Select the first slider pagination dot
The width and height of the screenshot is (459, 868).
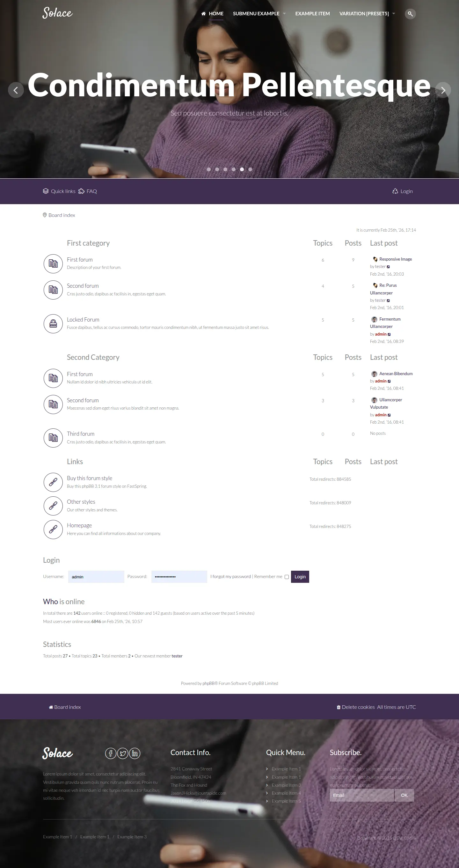click(209, 169)
